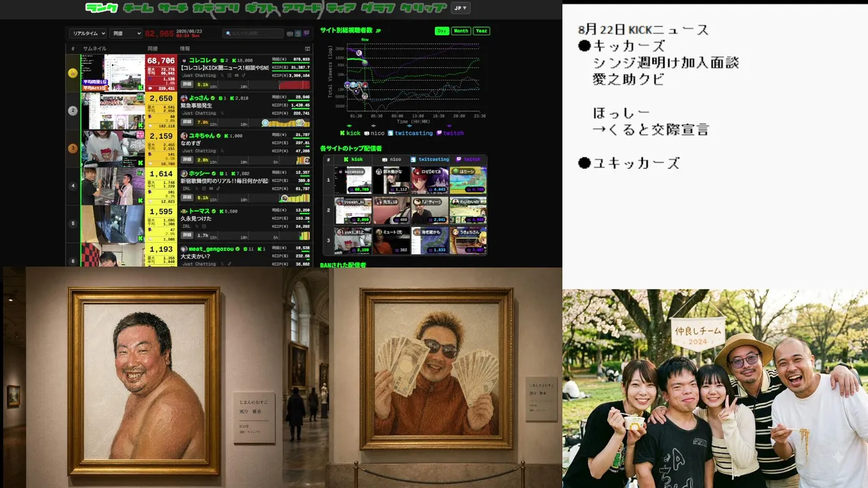
Task: Open the クリップ tab
Action: pos(423,8)
